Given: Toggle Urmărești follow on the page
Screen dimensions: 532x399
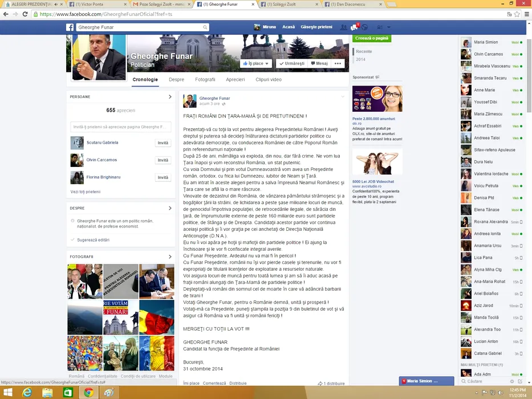Looking at the screenshot, I should pyautogui.click(x=292, y=64).
